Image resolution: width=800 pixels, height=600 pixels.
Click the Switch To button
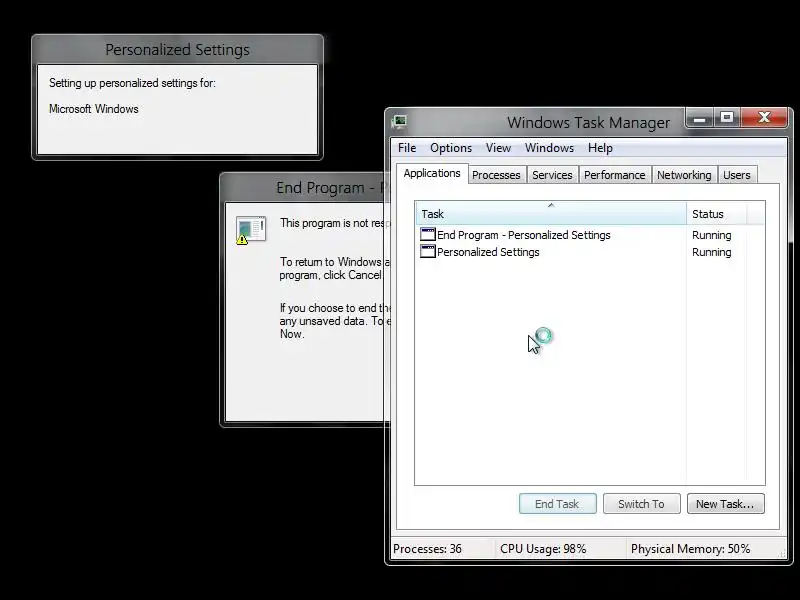click(x=641, y=504)
